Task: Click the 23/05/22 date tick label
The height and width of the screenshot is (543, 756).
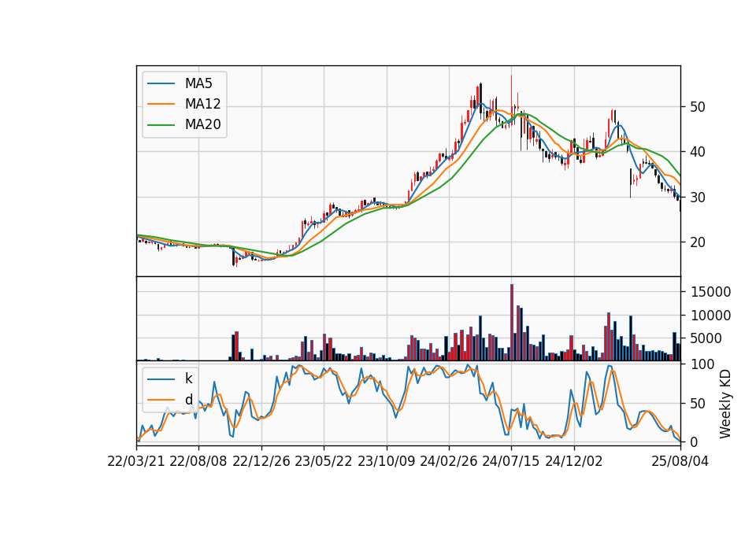Action: tap(324, 461)
